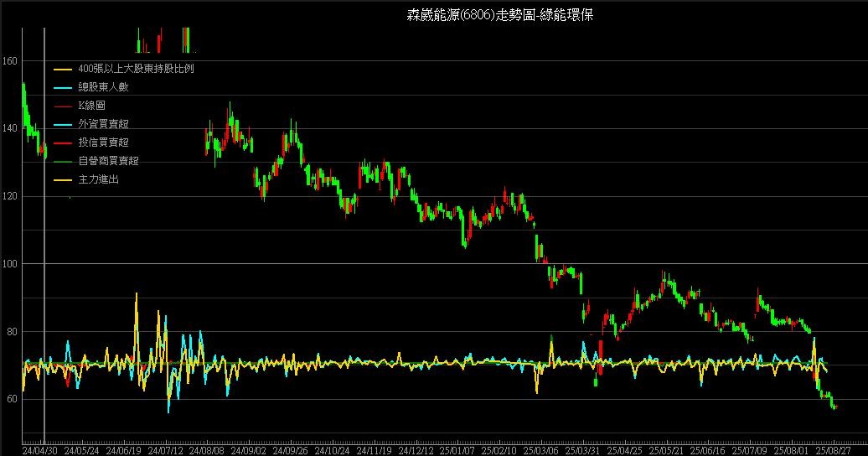868x456 pixels.
Task: Click the 24/09/26 date label
Action: (290, 450)
